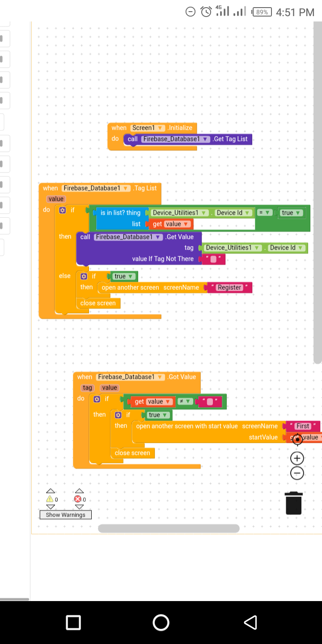Open Firebase_Database1 dropdown in Tag List event
The height and width of the screenshot is (644, 322).
pos(96,188)
